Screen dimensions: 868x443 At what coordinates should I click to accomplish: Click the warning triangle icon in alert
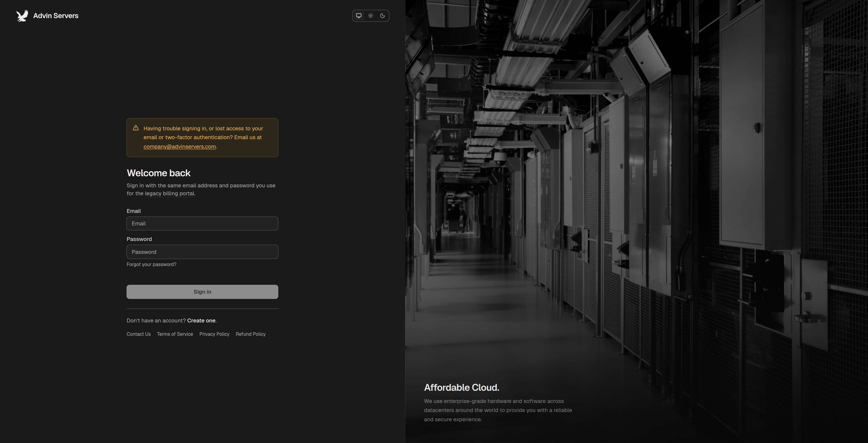(135, 128)
